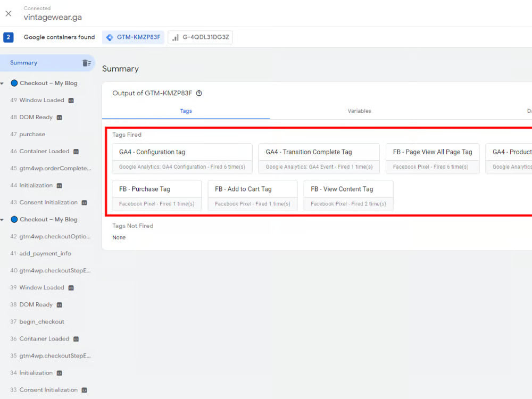This screenshot has height=399, width=532.
Task: Click the blue page icon of first Checkout – My Blog
Action: tap(14, 83)
